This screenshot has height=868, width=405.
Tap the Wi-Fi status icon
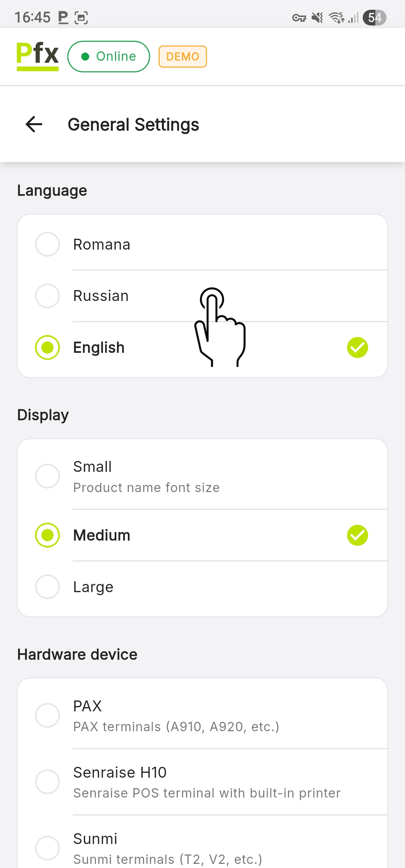pos(336,18)
